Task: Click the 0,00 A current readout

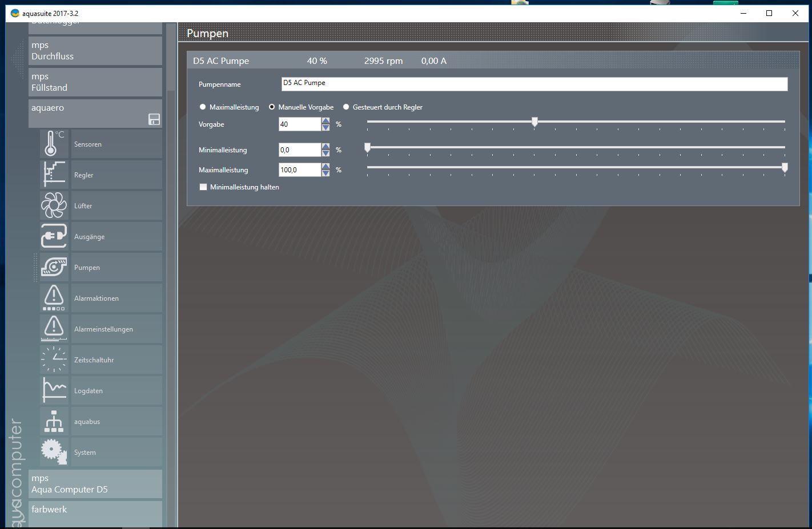Action: pyautogui.click(x=434, y=60)
